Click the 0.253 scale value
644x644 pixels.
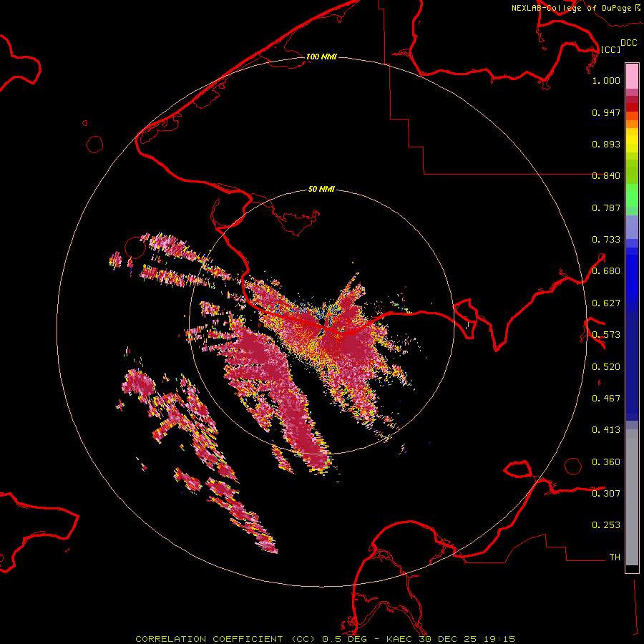click(x=606, y=525)
